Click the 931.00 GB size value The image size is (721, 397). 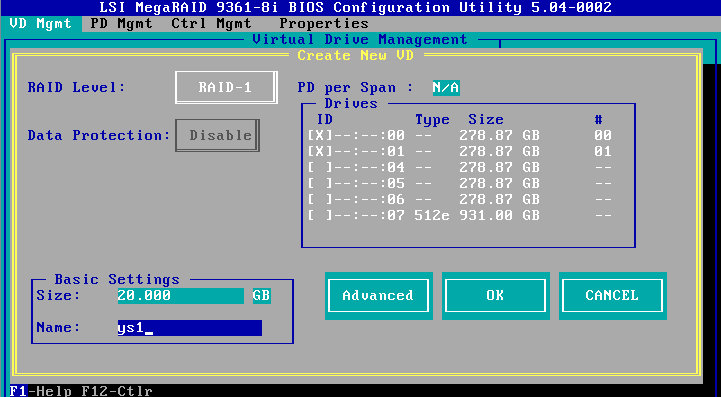tap(499, 215)
